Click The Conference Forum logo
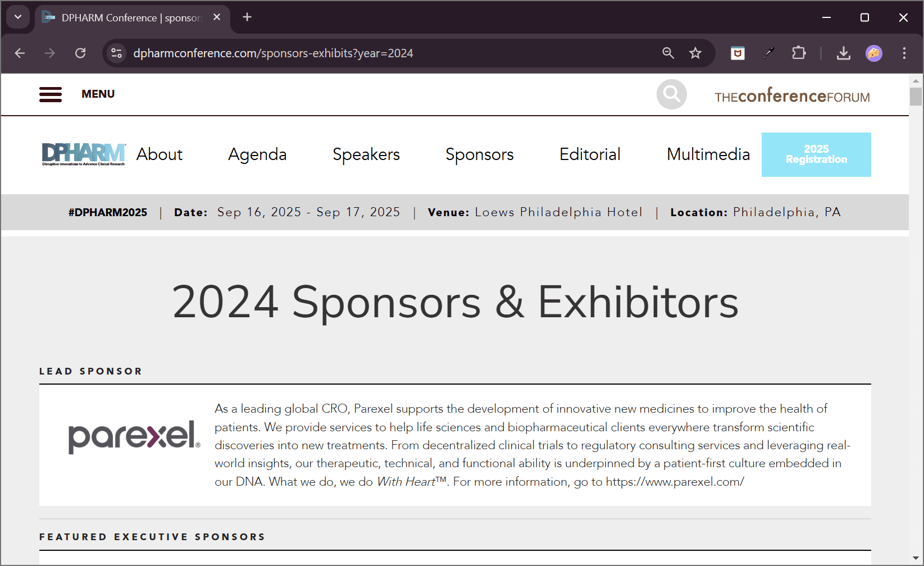Viewport: 924px width, 566px height. coord(792,95)
